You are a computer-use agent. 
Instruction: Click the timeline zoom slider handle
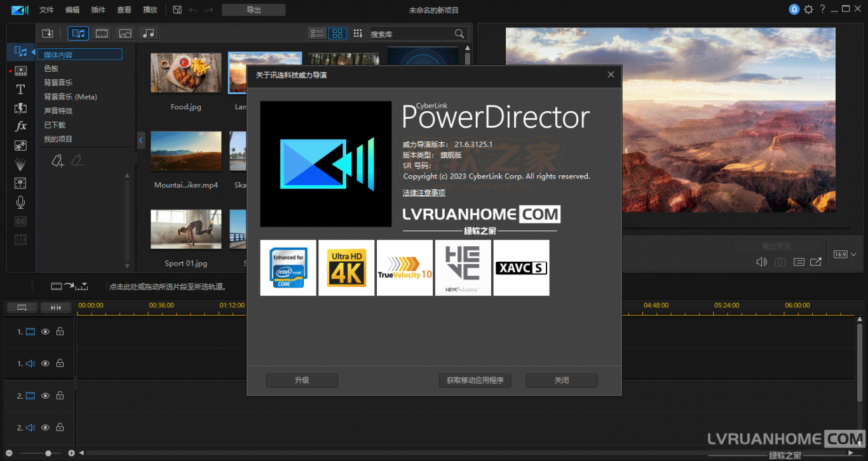coord(48,453)
